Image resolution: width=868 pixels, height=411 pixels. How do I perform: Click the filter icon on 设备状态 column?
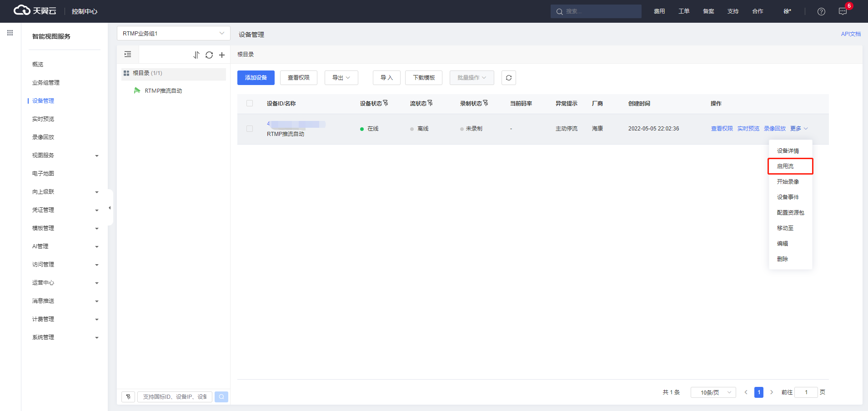click(386, 103)
